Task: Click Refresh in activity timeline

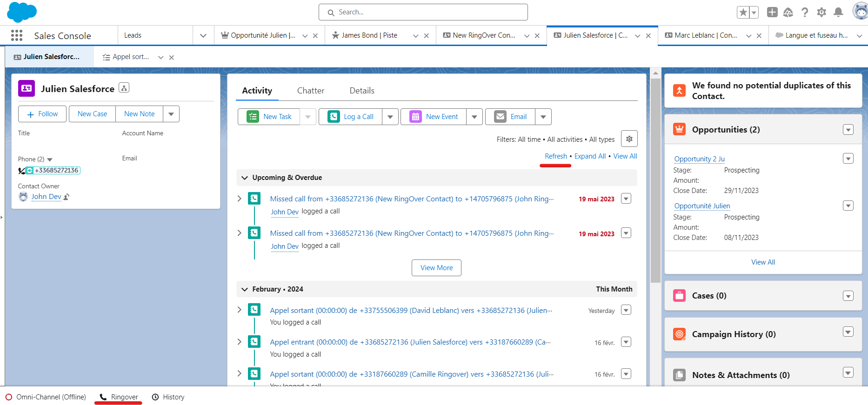Action: 556,156
